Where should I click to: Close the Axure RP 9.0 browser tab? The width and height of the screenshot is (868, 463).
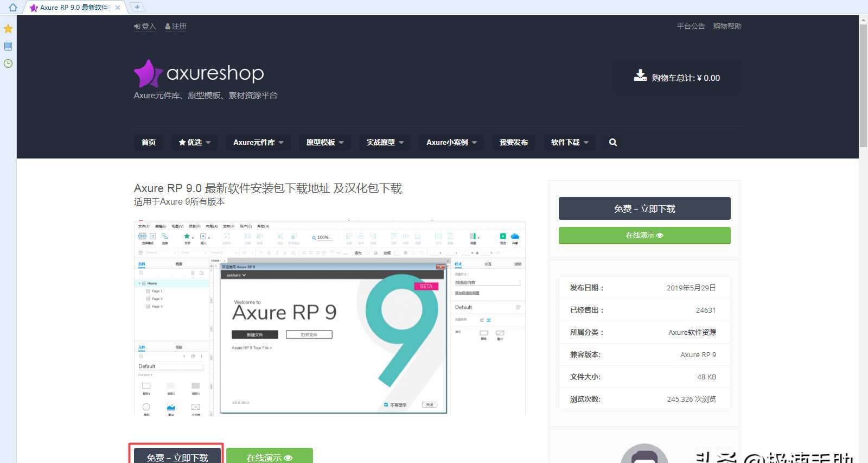tap(118, 8)
